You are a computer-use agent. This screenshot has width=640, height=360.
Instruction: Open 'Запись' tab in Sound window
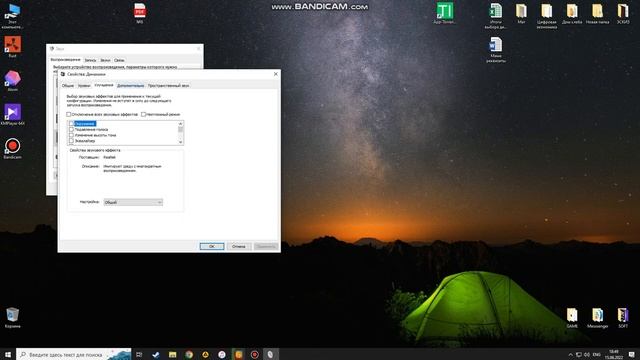(90, 60)
